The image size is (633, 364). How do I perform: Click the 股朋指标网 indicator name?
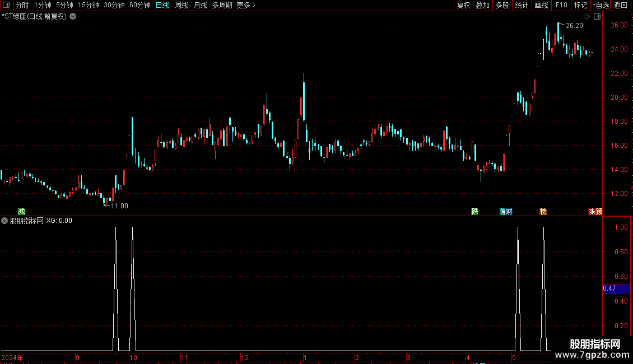(27, 221)
